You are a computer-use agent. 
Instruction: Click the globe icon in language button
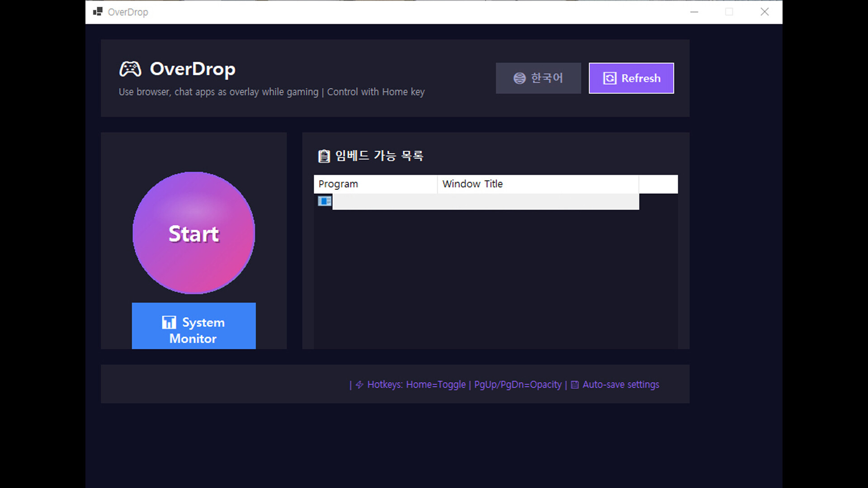[x=519, y=78]
